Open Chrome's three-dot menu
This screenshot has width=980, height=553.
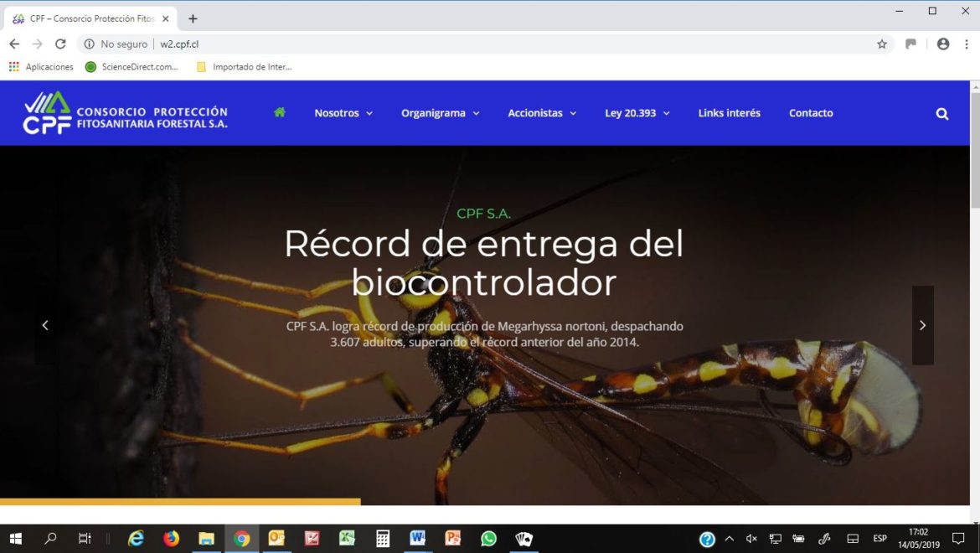pos(966,44)
